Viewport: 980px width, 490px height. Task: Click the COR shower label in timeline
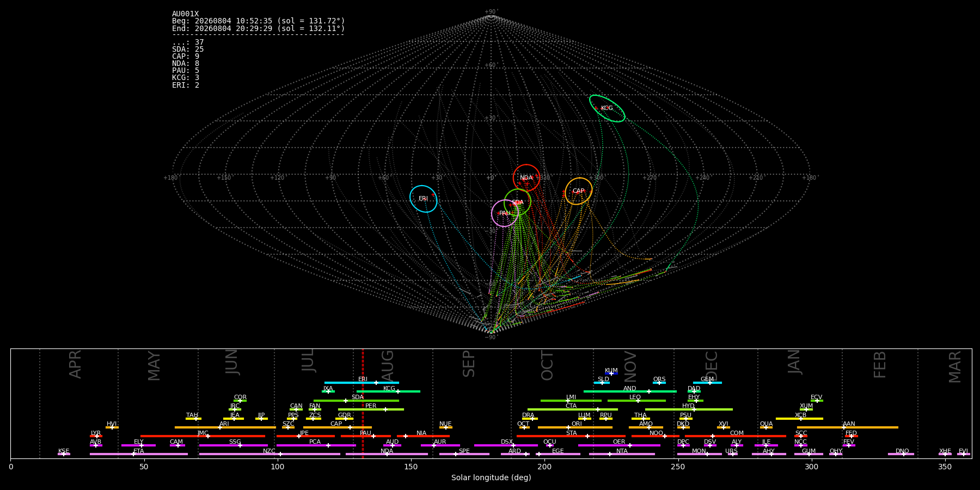click(240, 397)
